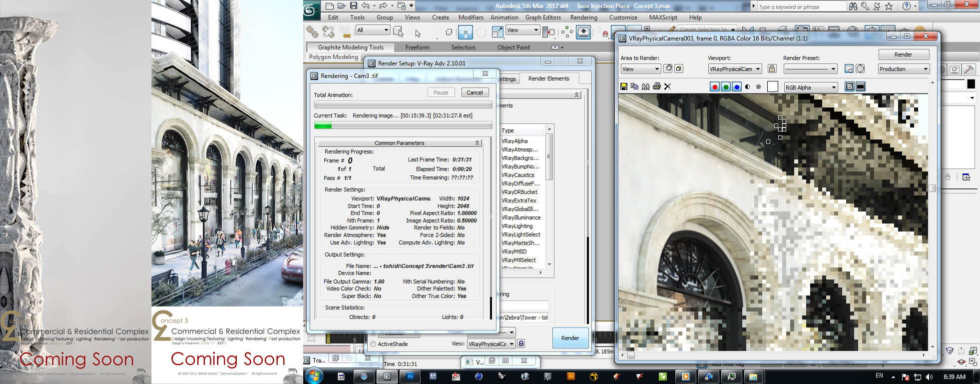Click the New Scene icon in quick access toolbar
The height and width of the screenshot is (384, 980).
(329, 6)
